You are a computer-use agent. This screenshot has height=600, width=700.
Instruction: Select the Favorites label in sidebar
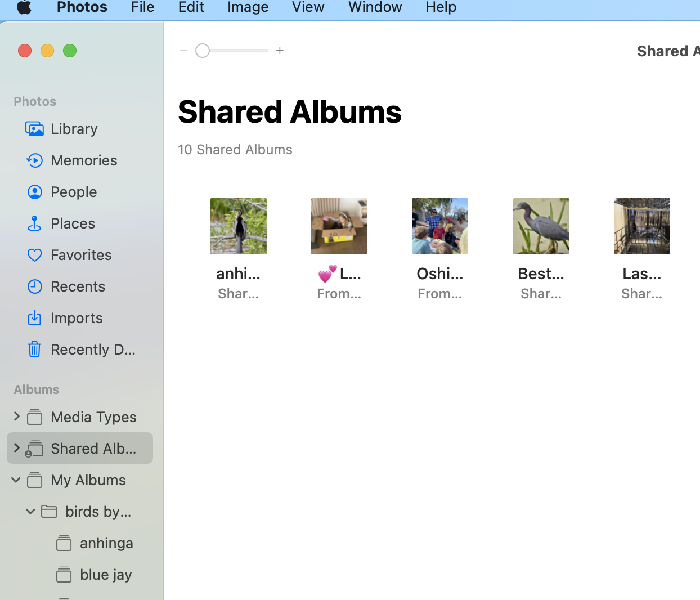click(x=81, y=255)
